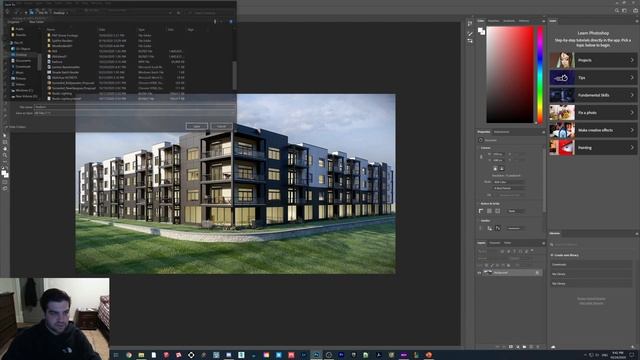This screenshot has width=640, height=360.
Task: Select 3D Objects in the dialog sidebar
Action: click(x=23, y=49)
